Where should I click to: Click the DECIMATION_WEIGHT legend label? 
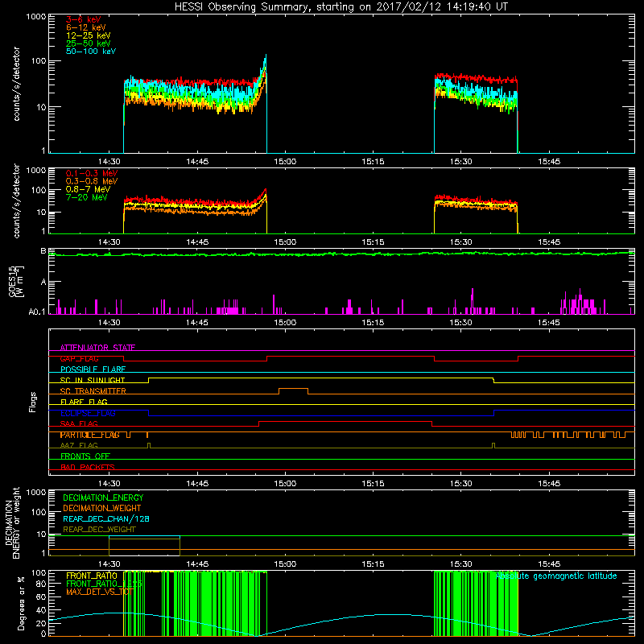click(102, 508)
